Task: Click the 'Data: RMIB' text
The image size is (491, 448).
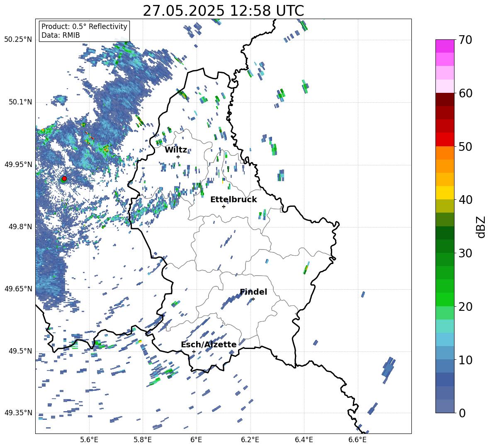Action: coord(61,35)
